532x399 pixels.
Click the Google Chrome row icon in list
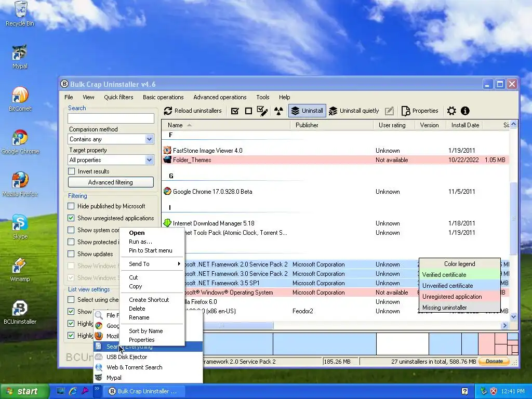coord(167,191)
